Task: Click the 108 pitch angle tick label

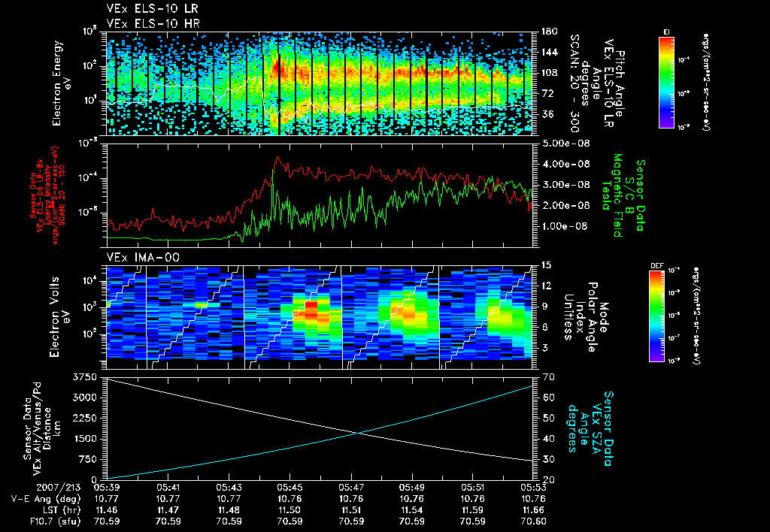Action: point(548,73)
